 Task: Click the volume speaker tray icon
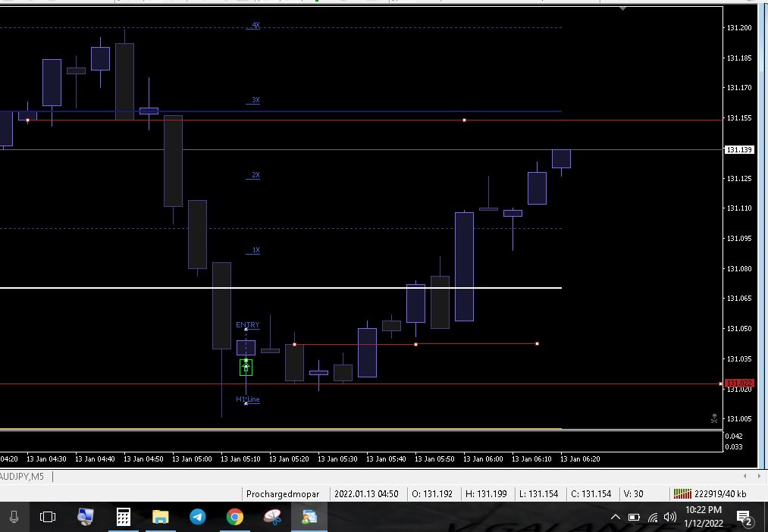(669, 517)
